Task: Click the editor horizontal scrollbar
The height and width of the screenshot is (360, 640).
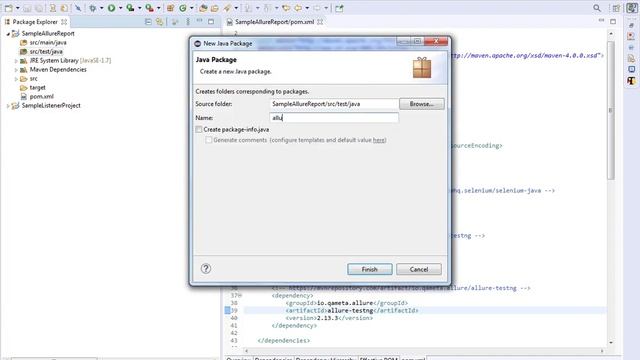Action: (x=424, y=351)
